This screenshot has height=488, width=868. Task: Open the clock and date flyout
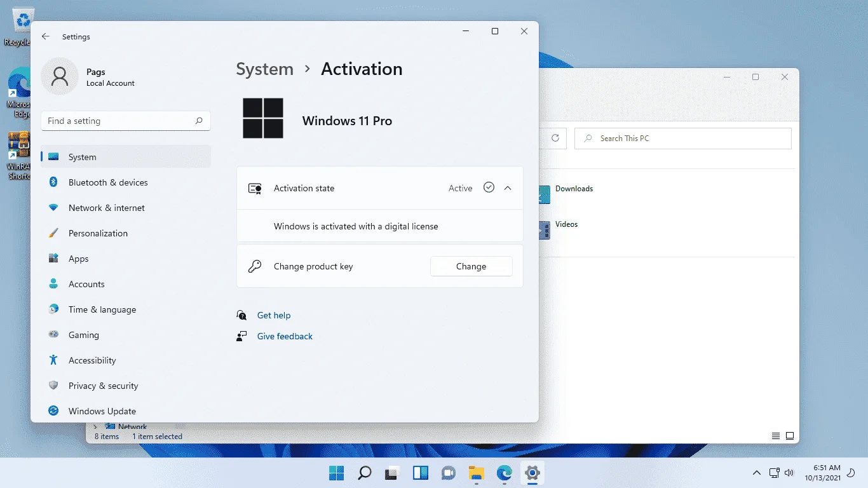tap(822, 473)
